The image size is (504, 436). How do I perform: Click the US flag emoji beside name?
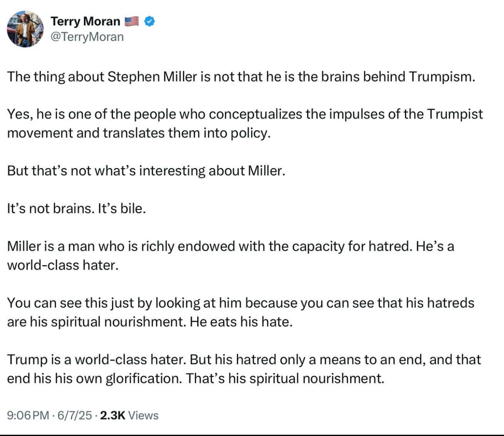point(132,21)
